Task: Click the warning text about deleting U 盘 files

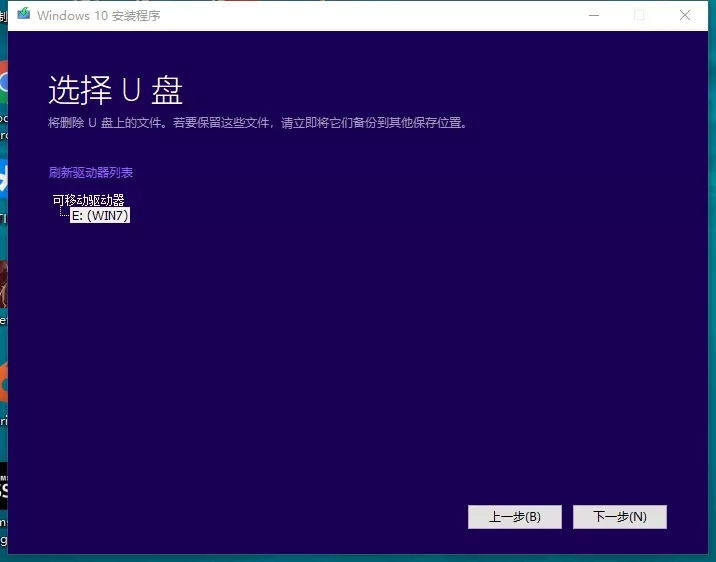Action: (258, 123)
